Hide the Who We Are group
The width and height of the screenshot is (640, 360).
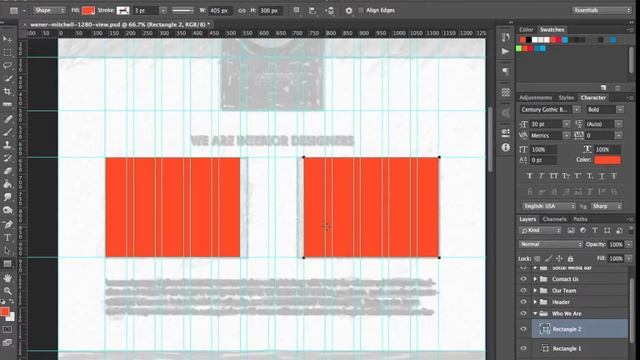tap(523, 313)
